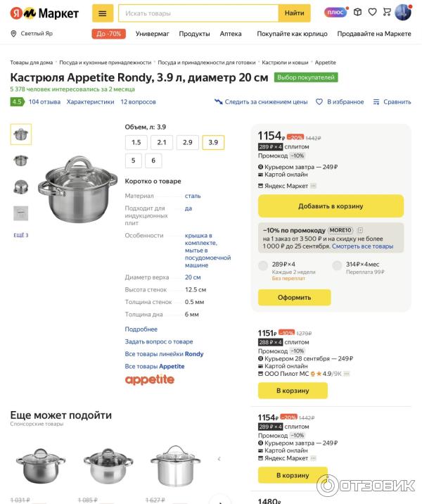Screen dimensions: 422x504
Task: Open the Продукты navigation tab
Action: point(194,34)
